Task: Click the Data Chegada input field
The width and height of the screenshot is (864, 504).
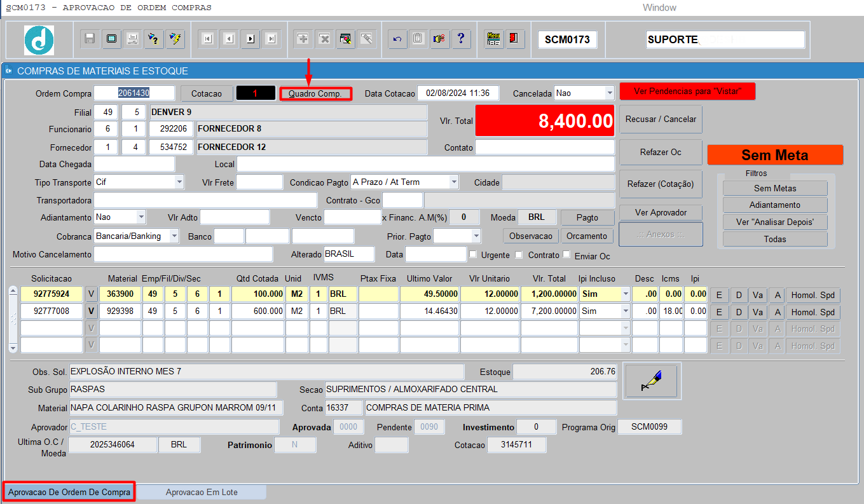Action: pos(134,164)
